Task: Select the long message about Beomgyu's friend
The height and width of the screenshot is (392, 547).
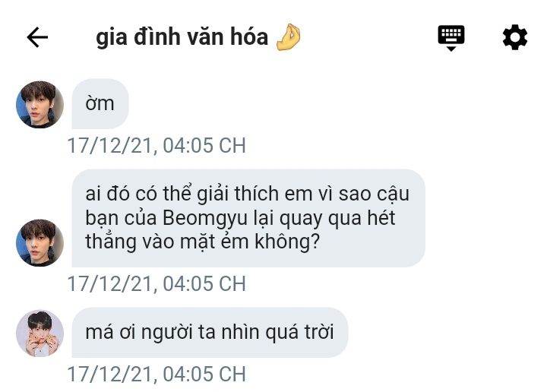Action: 248,218
